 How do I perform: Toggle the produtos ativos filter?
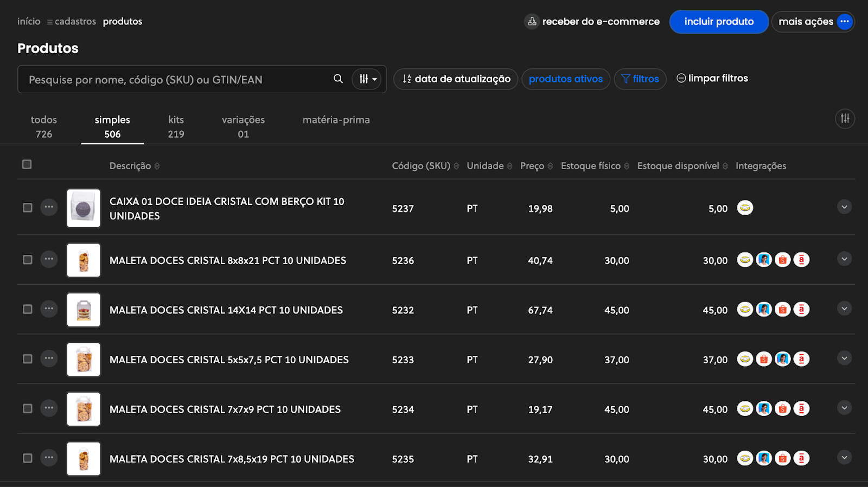[566, 79]
